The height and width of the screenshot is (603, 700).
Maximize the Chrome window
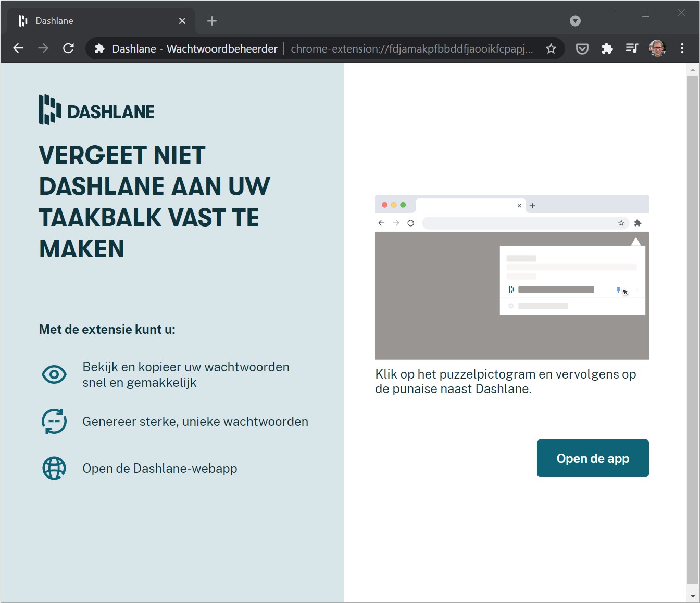(646, 12)
